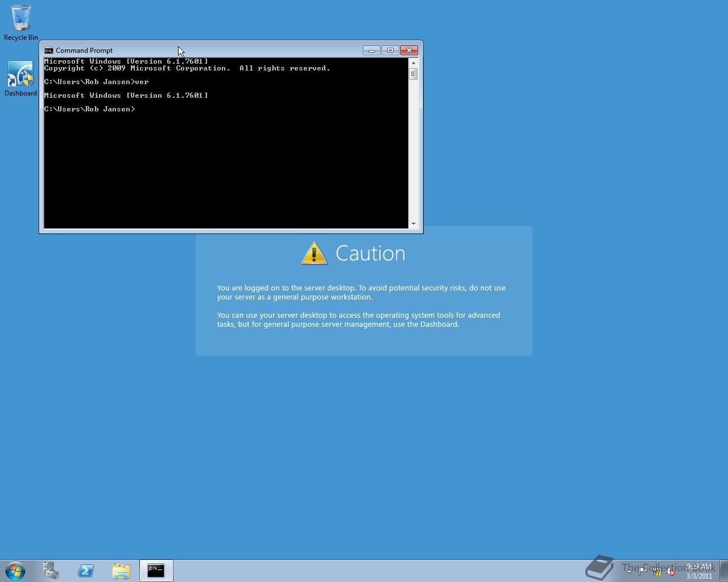
Task: Launch Windows PowerShell from the taskbar
Action: tap(86, 571)
